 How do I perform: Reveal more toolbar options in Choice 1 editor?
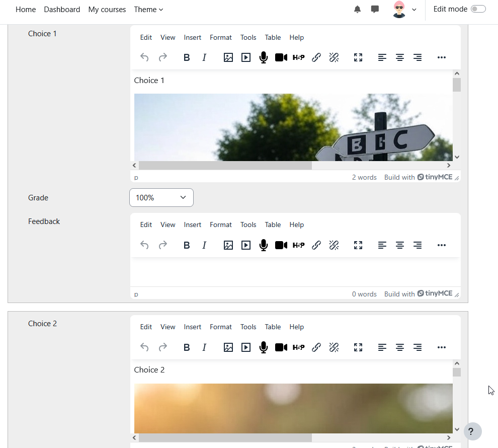click(442, 57)
